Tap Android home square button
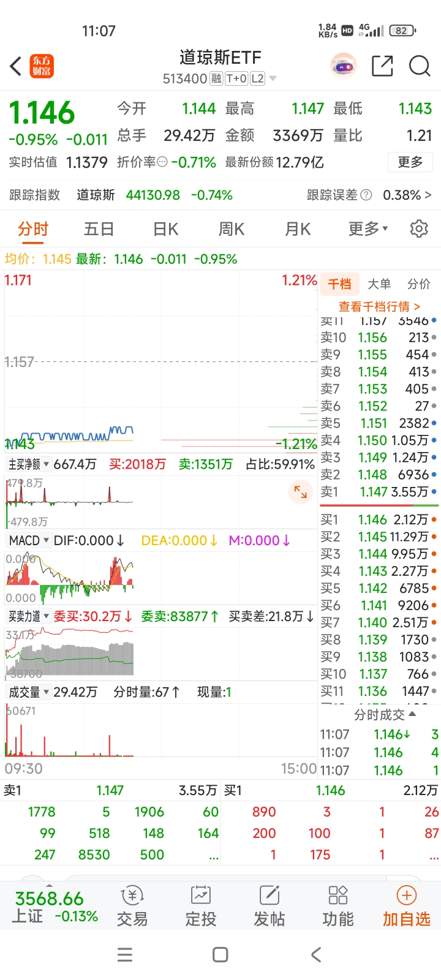 pyautogui.click(x=221, y=954)
